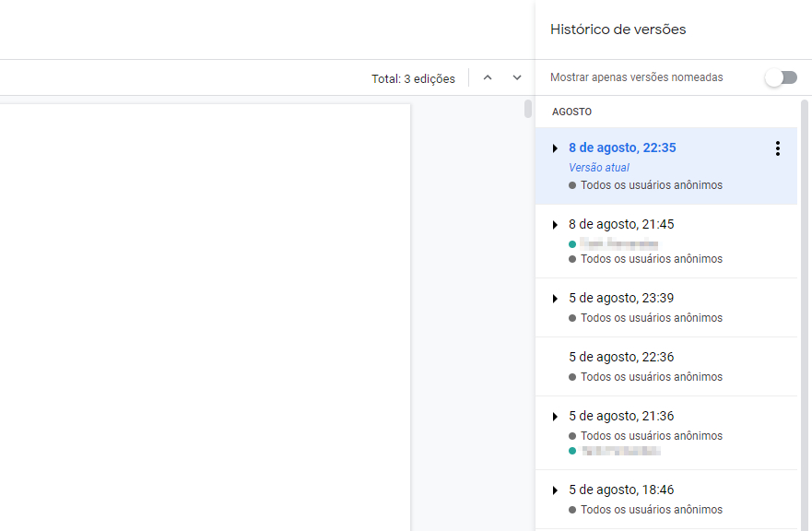Select the 8 de agosto, 21:45 version

pyautogui.click(x=623, y=224)
